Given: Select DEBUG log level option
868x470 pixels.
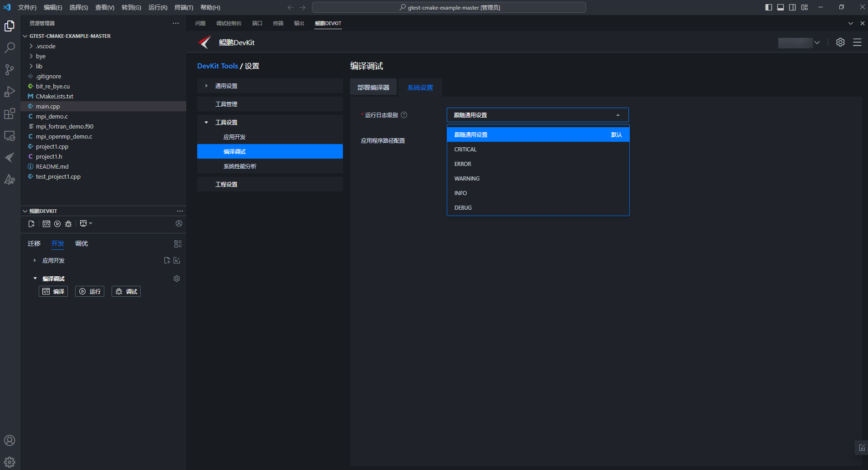Looking at the screenshot, I should 538,208.
